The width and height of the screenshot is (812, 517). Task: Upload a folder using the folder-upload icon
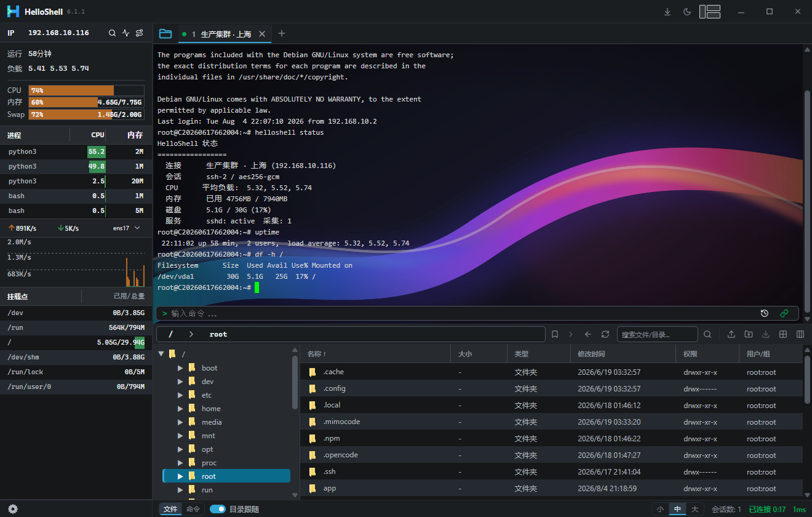[x=749, y=334]
